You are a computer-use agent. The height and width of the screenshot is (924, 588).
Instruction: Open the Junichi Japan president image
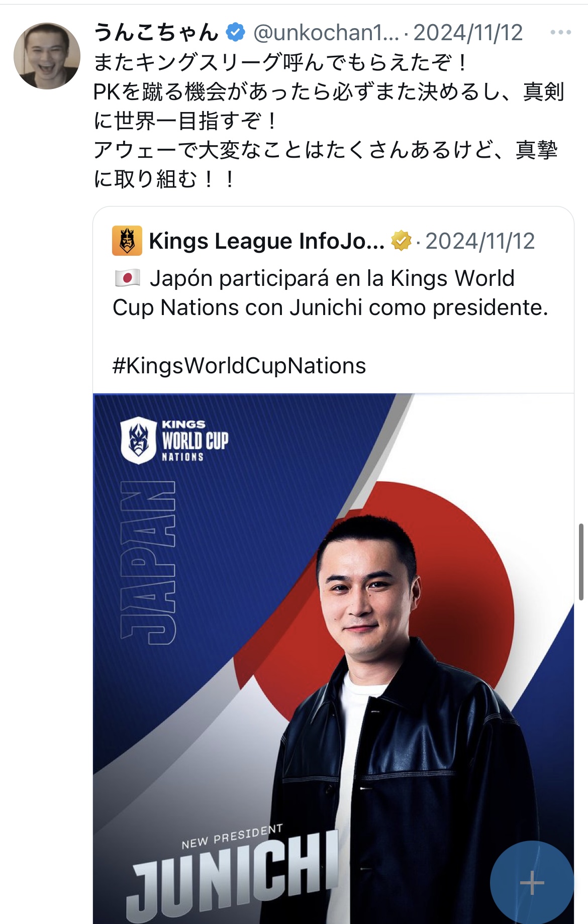(x=333, y=659)
